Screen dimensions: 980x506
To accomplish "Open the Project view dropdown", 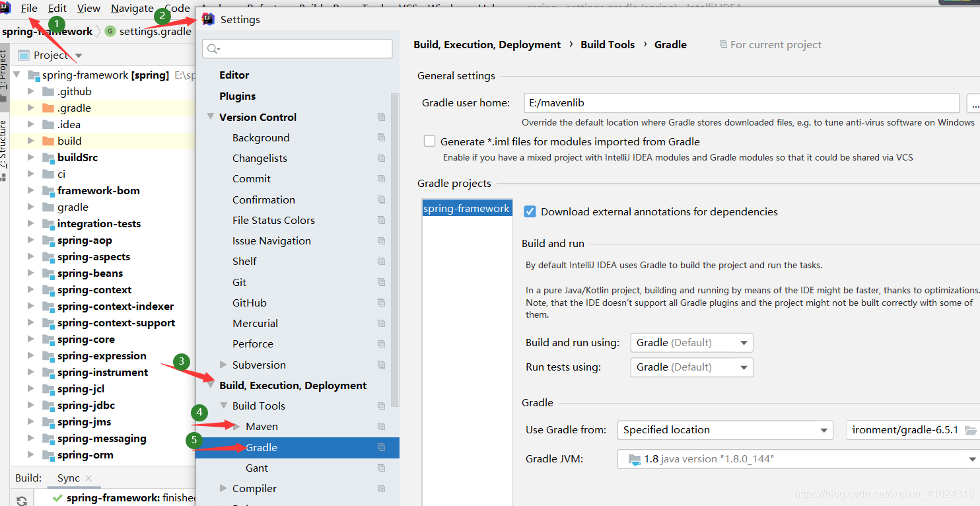I will pyautogui.click(x=79, y=55).
